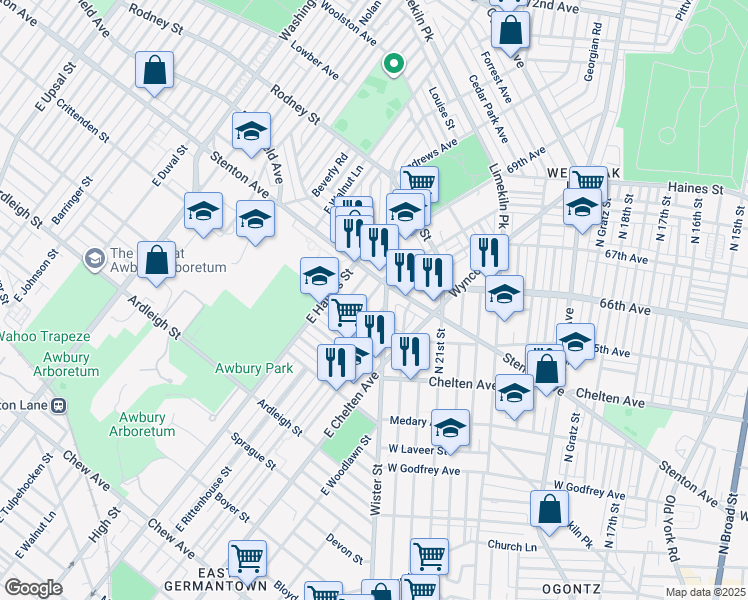Screen dimensions: 748x600
Task: Select the Beverly Rd label
Action: [x=330, y=175]
